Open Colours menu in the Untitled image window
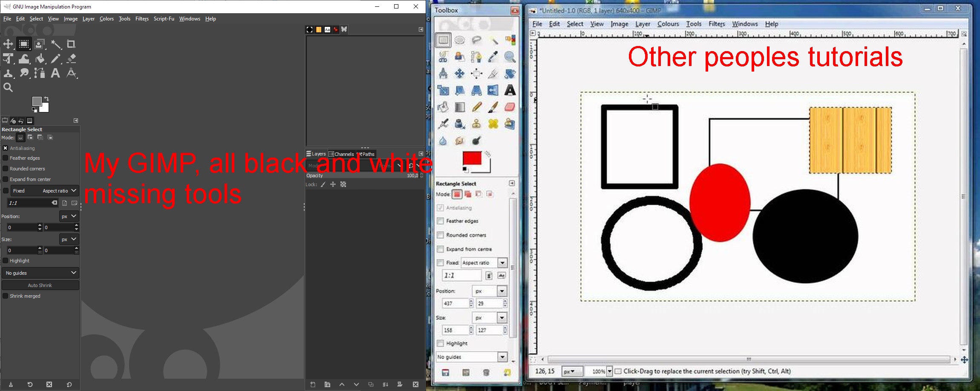Image resolution: width=980 pixels, height=391 pixels. pyautogui.click(x=668, y=24)
